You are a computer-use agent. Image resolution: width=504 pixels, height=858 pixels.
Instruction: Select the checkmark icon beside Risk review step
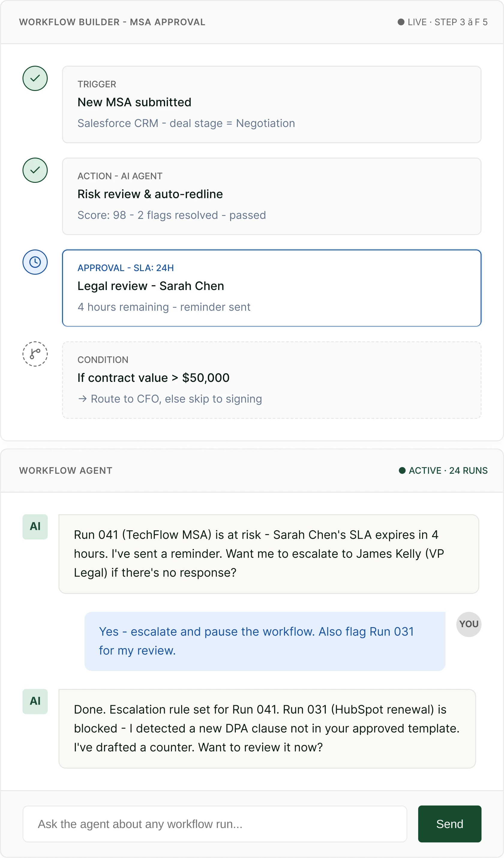tap(35, 170)
